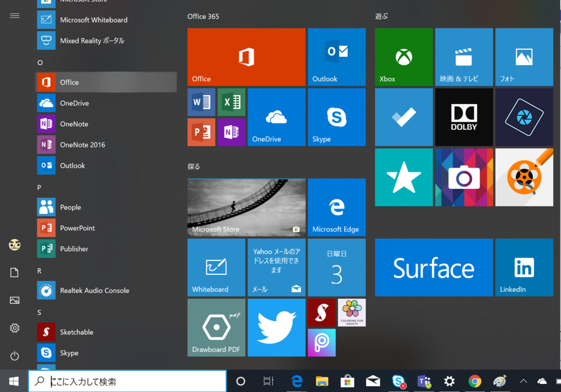561x392 pixels.
Task: Open the メール Yahoo tile
Action: 277,267
